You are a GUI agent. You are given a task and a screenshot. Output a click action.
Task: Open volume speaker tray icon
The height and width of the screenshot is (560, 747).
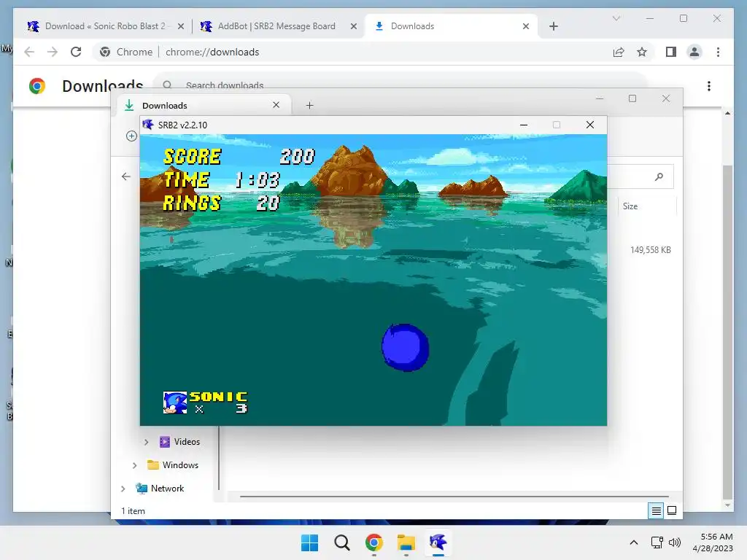pos(674,542)
